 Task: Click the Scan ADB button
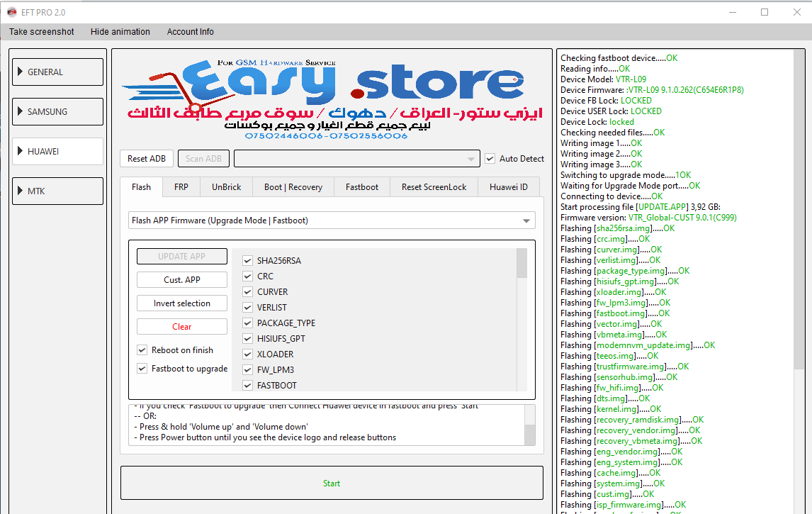tap(203, 159)
